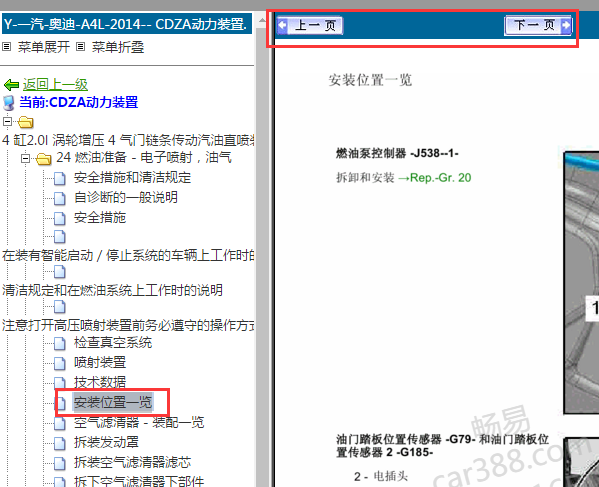This screenshot has height=487, width=599.
Task: Click the 2 - 电插头 list line
Action: [x=381, y=476]
